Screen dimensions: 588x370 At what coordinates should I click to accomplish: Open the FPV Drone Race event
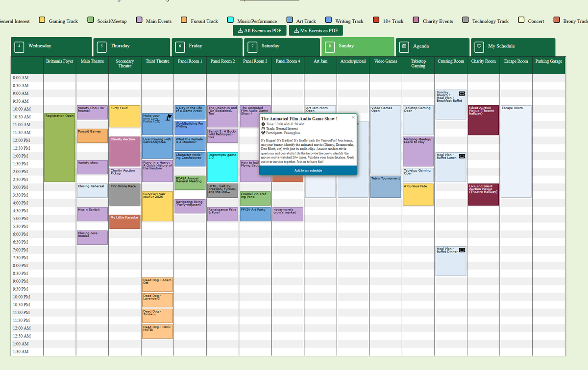coord(125,194)
